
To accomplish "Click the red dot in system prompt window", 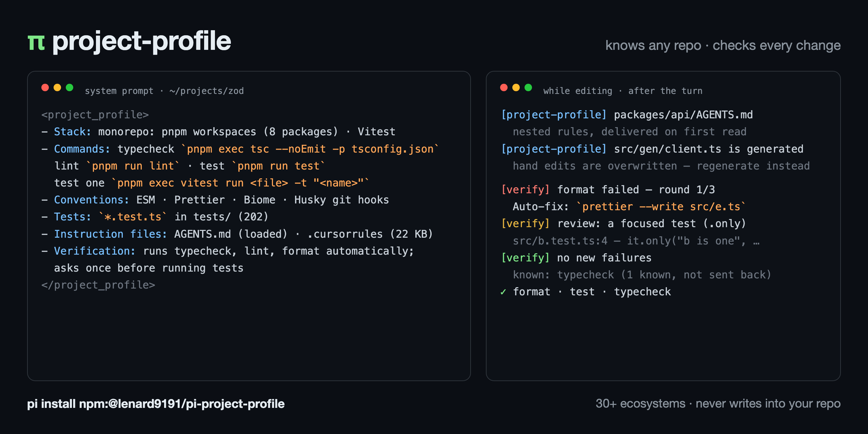I will click(x=45, y=87).
